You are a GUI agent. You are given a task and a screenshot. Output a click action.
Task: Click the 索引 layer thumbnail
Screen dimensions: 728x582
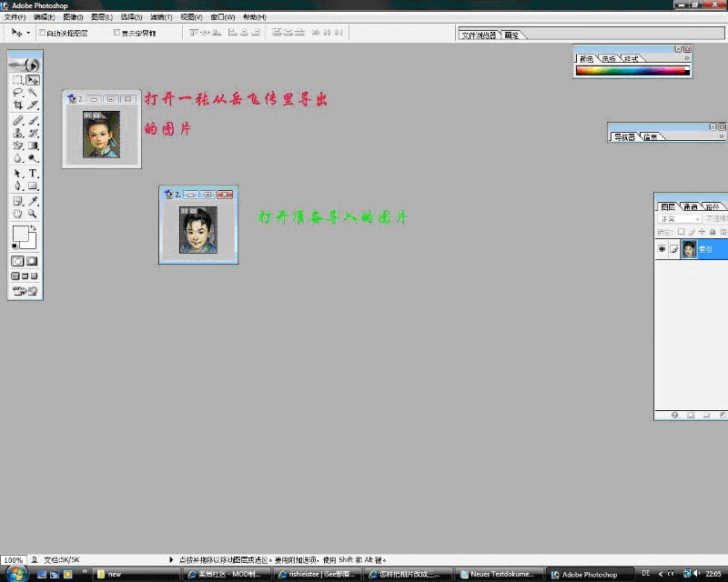689,249
